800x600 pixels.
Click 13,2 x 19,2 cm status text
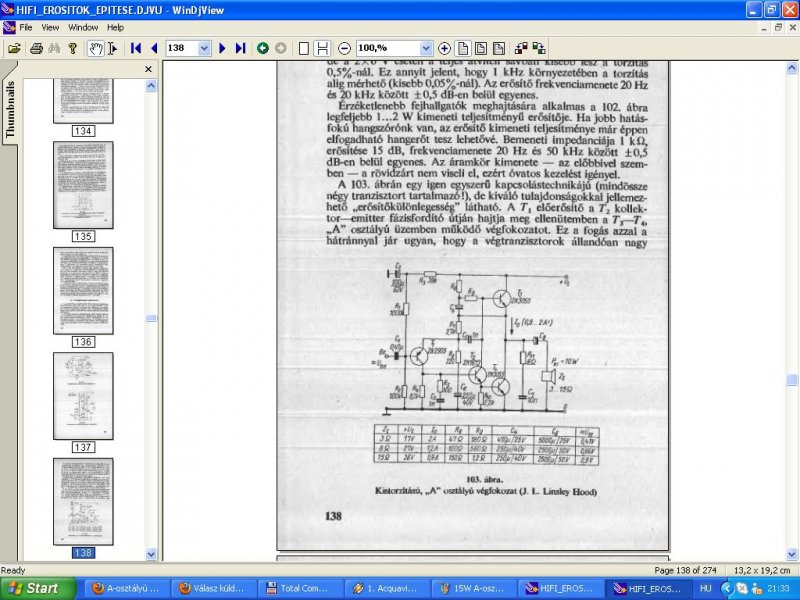tap(762, 570)
